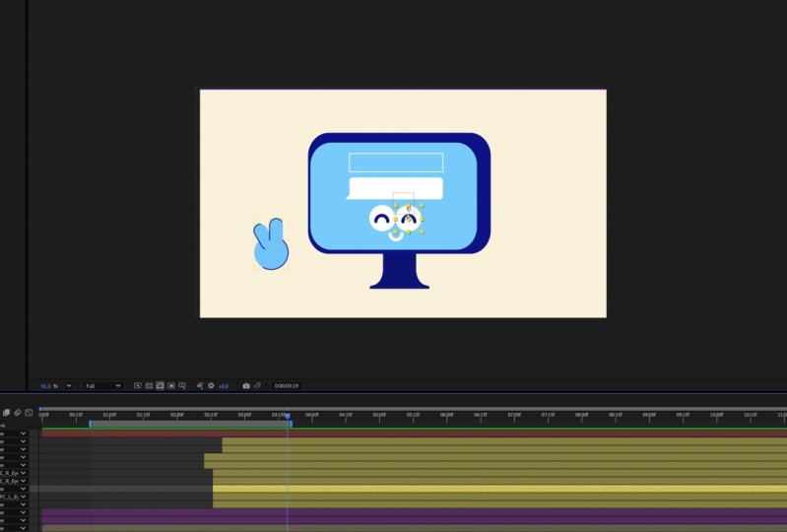Image resolution: width=787 pixels, height=532 pixels.
Task: Open the Full resolution dropdown
Action: [x=103, y=386]
